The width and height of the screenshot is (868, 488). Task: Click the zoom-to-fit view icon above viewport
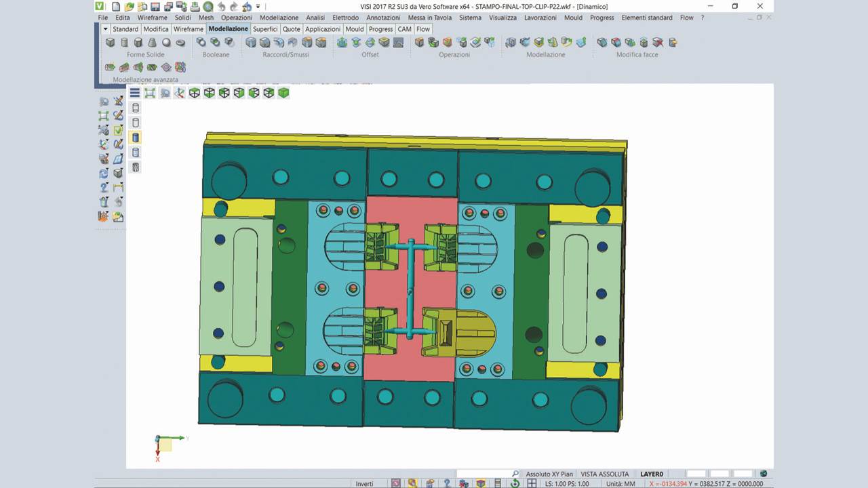pos(150,93)
